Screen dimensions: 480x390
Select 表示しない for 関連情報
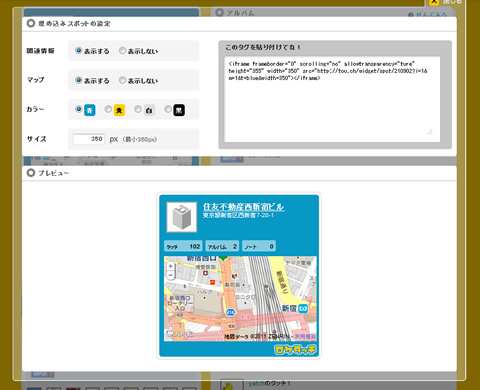[122, 51]
